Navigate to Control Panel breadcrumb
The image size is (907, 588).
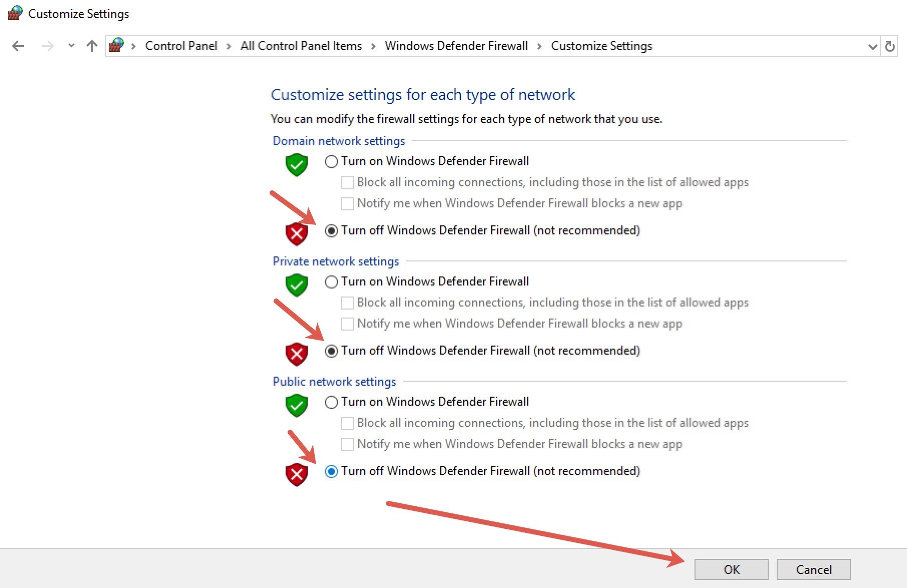(181, 46)
